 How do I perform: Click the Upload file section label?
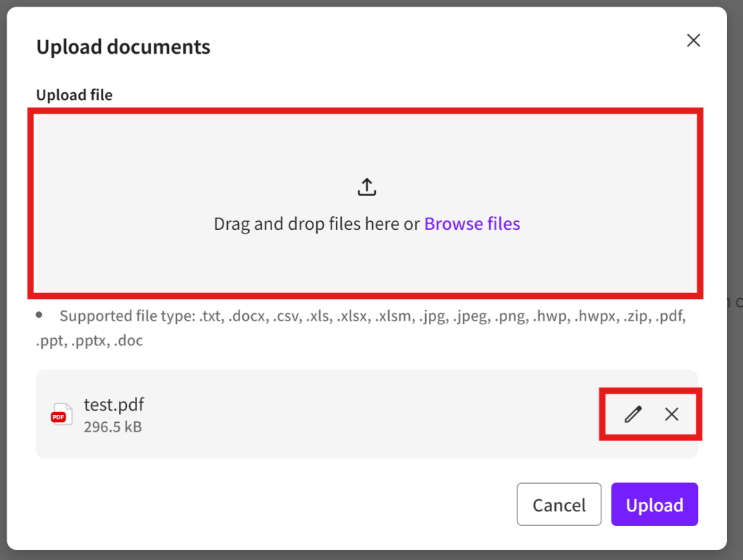coord(73,95)
